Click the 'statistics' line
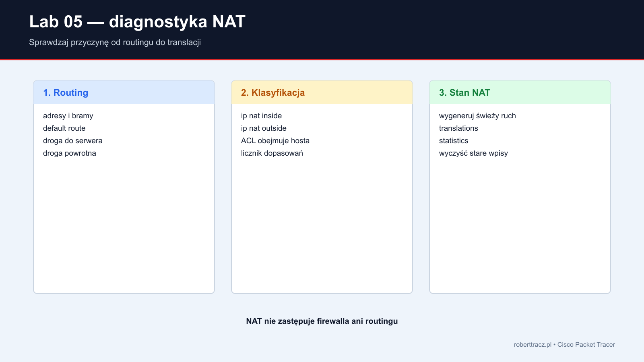The width and height of the screenshot is (644, 362). (454, 141)
